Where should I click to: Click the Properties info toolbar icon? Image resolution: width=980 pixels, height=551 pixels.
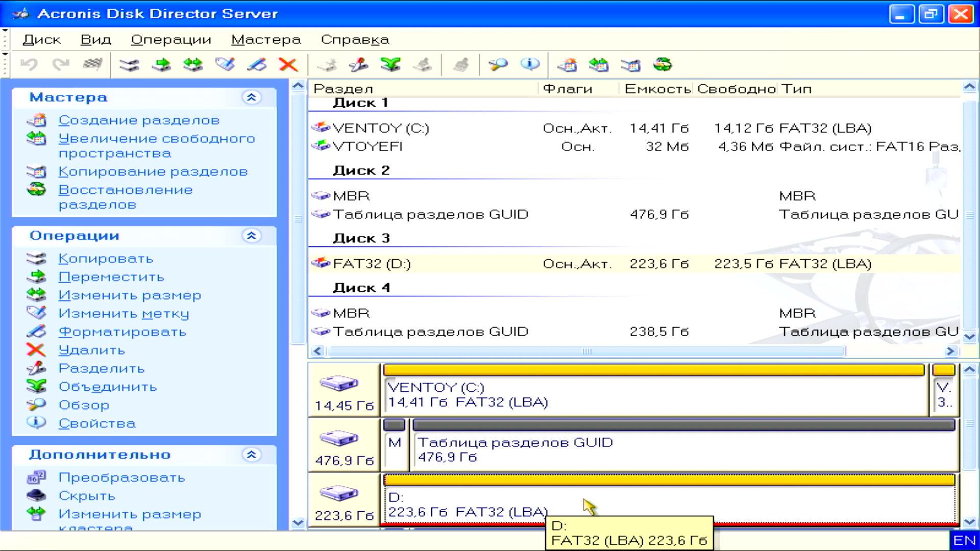tap(530, 65)
